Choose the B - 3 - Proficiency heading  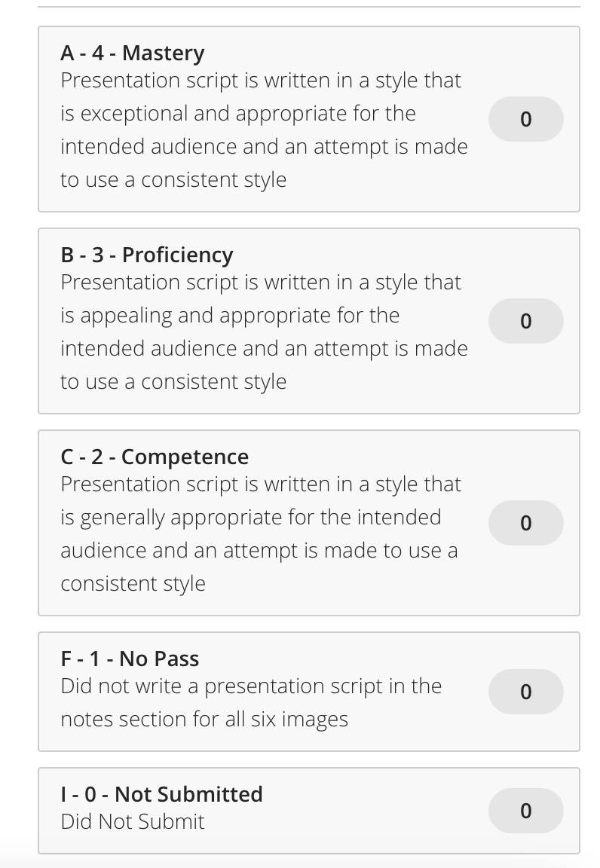[x=147, y=255]
